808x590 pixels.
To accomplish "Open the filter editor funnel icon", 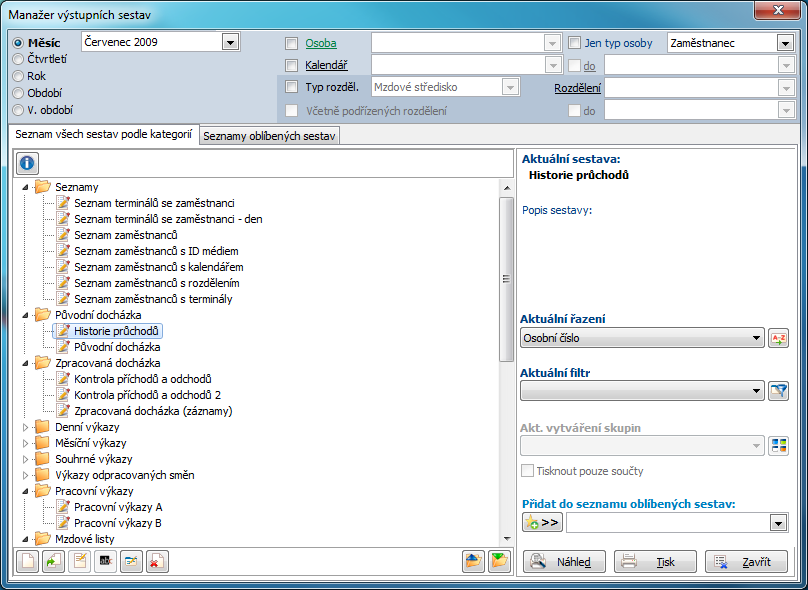I will pyautogui.click(x=778, y=391).
